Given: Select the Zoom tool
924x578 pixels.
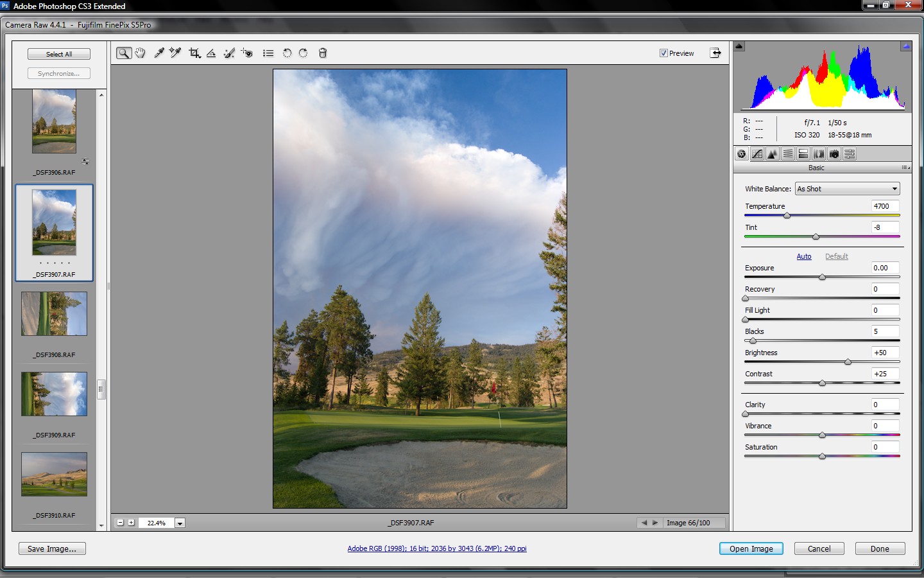Looking at the screenshot, I should coord(124,53).
